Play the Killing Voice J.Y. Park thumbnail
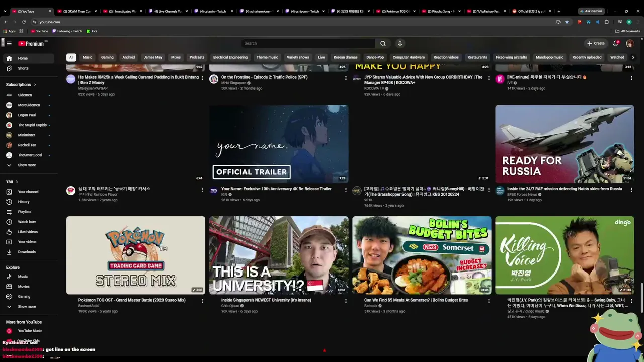This screenshot has width=644, height=362. pos(565,255)
